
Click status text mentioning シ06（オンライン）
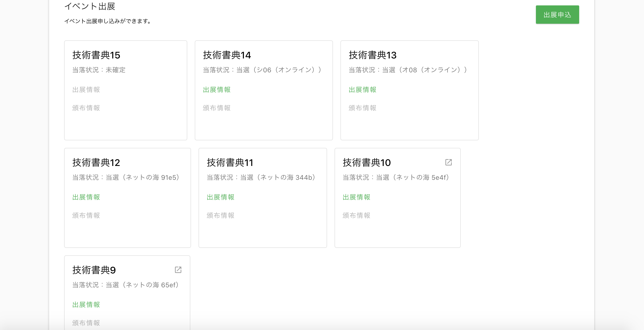pos(262,70)
